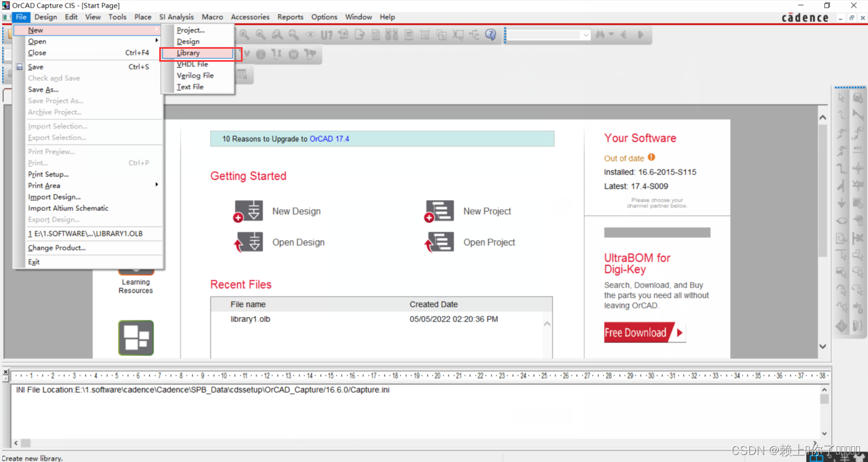868x462 pixels.
Task: Click inside the toolbar search text field
Action: pyautogui.click(x=544, y=35)
